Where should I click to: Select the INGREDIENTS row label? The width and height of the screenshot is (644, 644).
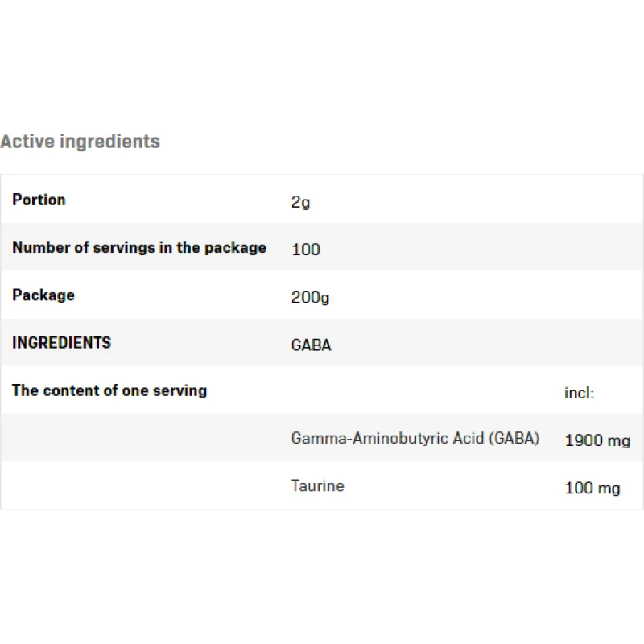tap(62, 342)
